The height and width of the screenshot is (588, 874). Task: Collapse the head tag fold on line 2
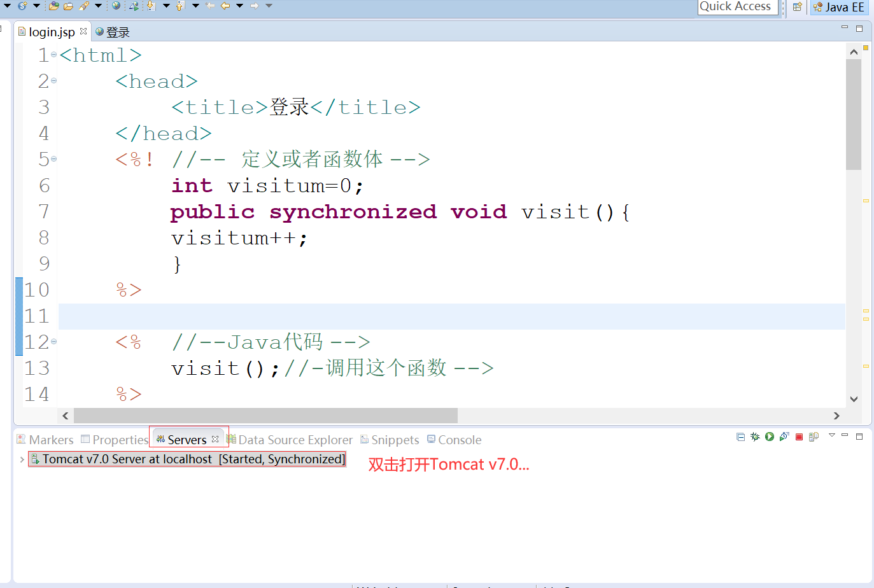(x=53, y=81)
